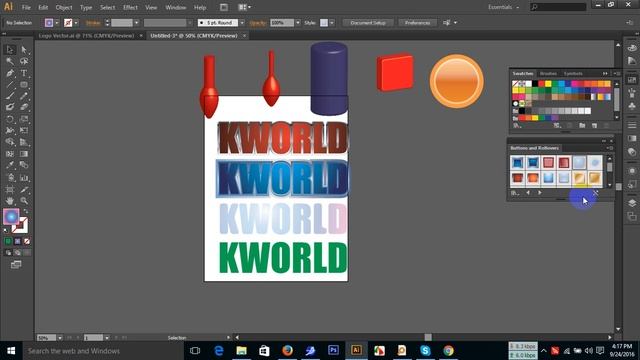640x360 pixels.
Task: Select the Blob Brush tool
Action: click(x=10, y=107)
